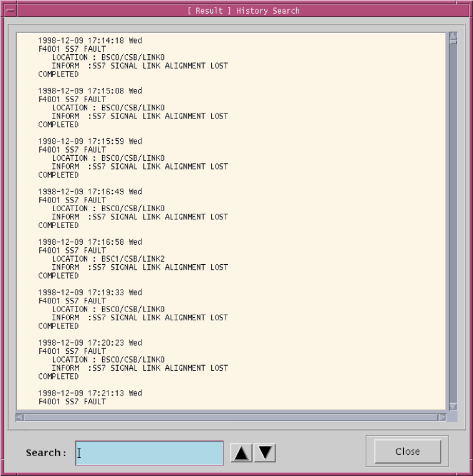Click the vertical scrollbar thumb at top
Viewport: 473px width, 476px height.
[453, 42]
